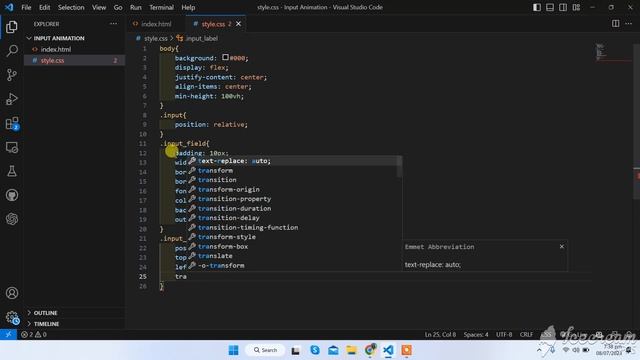The image size is (640, 360).
Task: Choose the 'transform' suggestion
Action: (292, 170)
